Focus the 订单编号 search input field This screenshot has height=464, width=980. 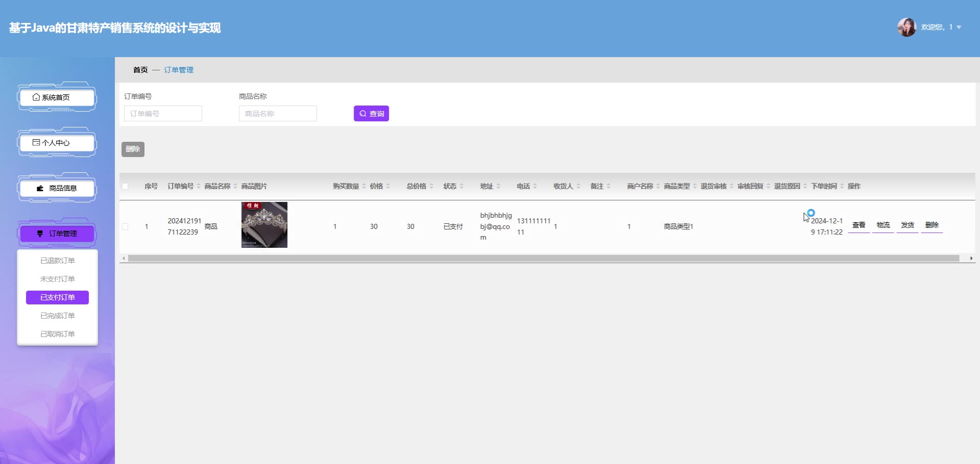point(163,113)
